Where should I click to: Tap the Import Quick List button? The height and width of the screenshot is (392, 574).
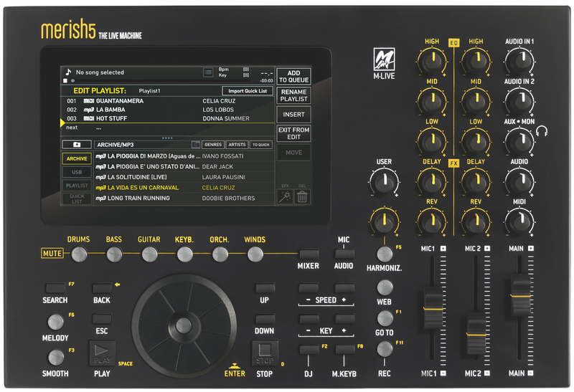(x=248, y=91)
